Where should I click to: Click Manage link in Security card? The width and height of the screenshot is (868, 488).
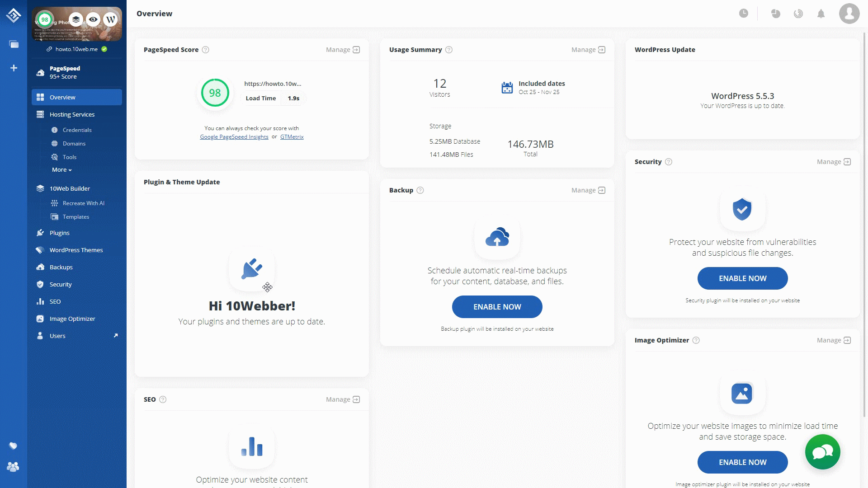834,162
